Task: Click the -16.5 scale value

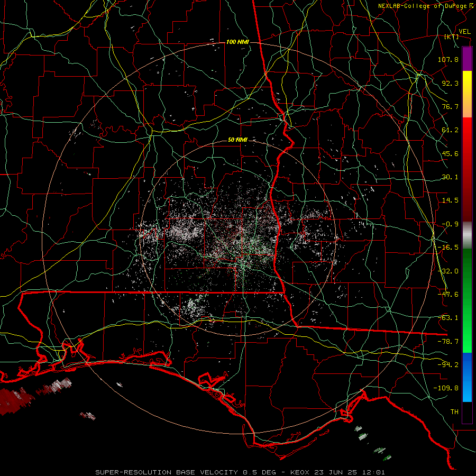Action: (x=448, y=248)
